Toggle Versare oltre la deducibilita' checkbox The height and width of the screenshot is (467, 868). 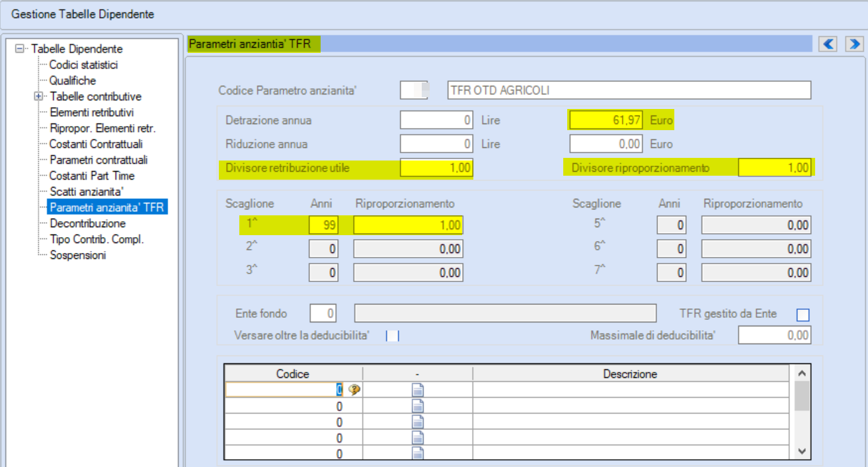tap(393, 336)
